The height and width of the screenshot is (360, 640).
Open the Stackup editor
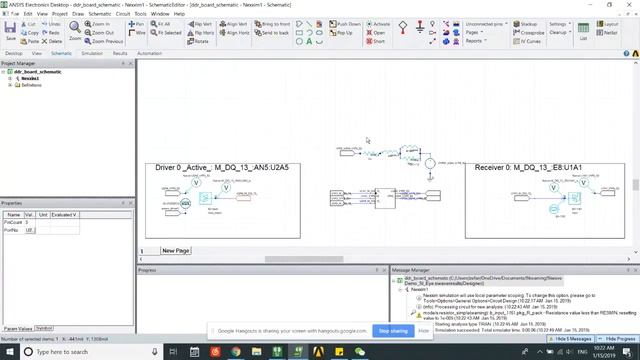tap(525, 24)
